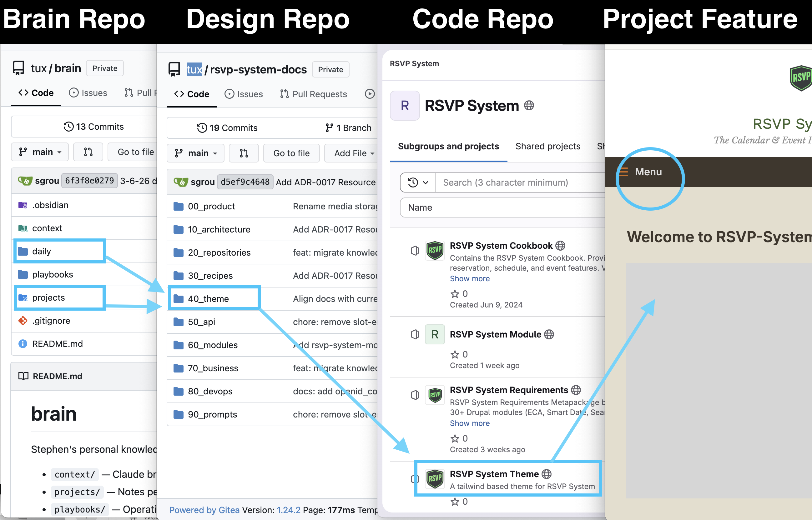Image resolution: width=812 pixels, height=520 pixels.
Task: Open the Powered by Gitea link
Action: 204,510
